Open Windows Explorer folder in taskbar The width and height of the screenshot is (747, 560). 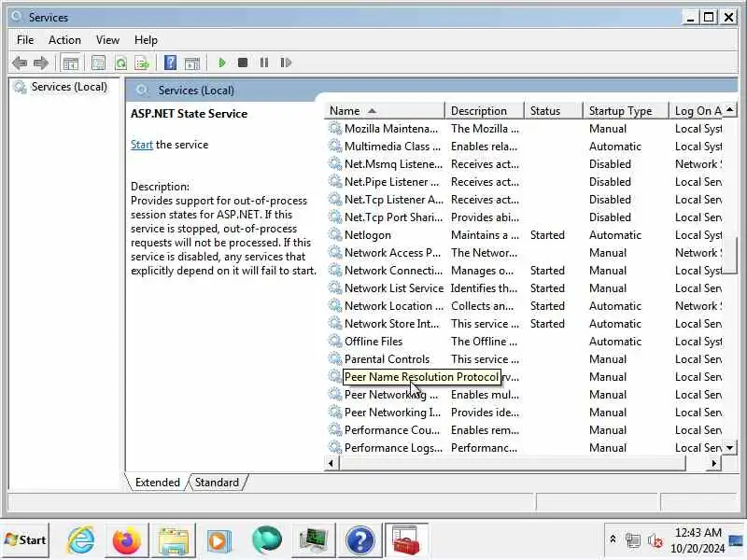tap(173, 541)
